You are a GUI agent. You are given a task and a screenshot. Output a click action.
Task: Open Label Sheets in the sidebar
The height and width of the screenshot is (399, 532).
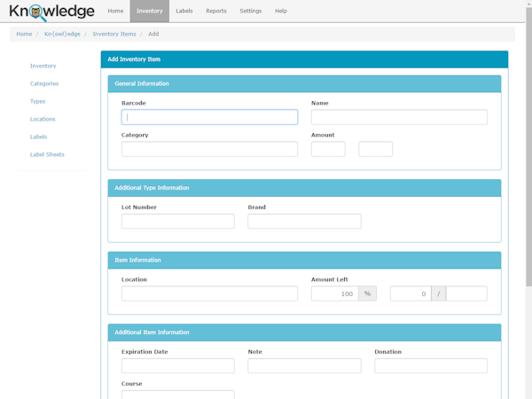pos(47,154)
